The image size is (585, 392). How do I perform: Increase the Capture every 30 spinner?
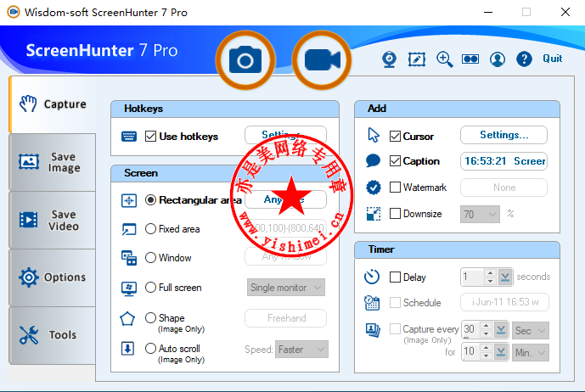pyautogui.click(x=486, y=326)
